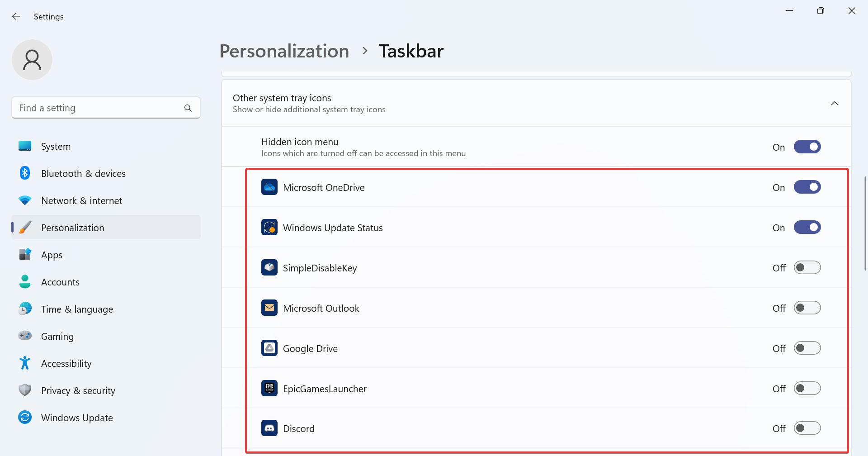The height and width of the screenshot is (456, 868).
Task: Click the back arrow button
Action: click(16, 17)
